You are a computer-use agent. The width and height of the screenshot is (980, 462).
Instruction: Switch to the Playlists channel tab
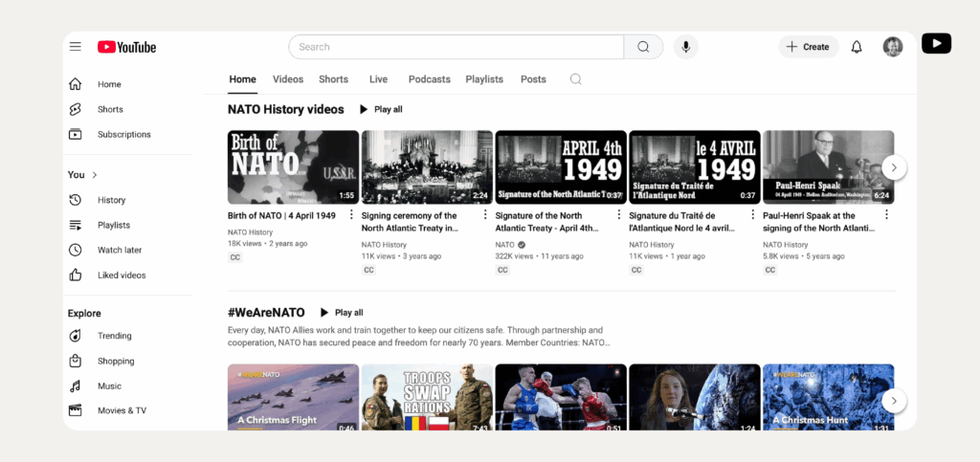pyautogui.click(x=484, y=79)
